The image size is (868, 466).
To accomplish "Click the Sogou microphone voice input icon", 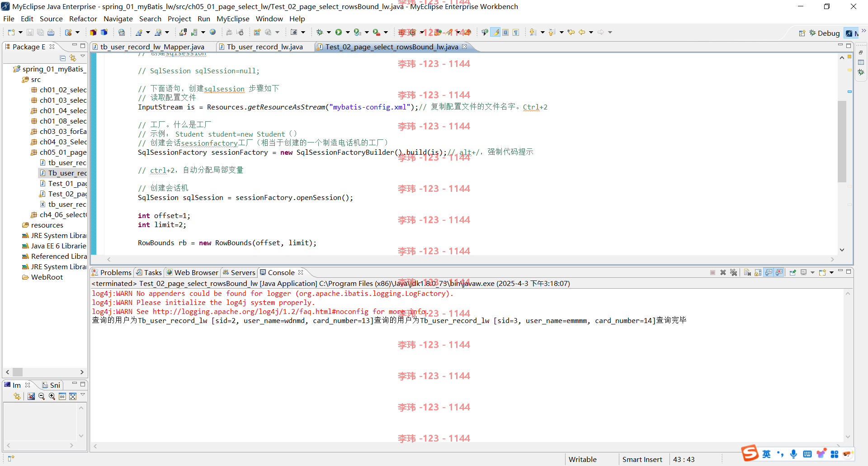I will coord(793,454).
